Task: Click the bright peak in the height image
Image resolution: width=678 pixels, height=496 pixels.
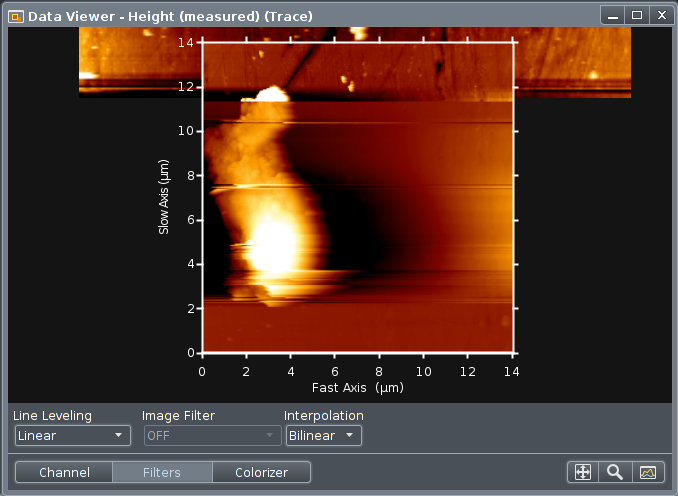Action: pos(270,245)
